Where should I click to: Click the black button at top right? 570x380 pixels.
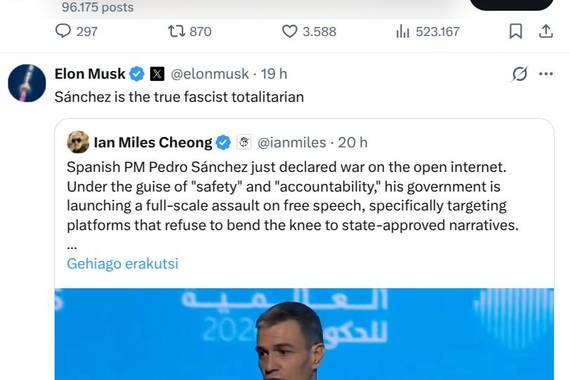[x=511, y=4]
